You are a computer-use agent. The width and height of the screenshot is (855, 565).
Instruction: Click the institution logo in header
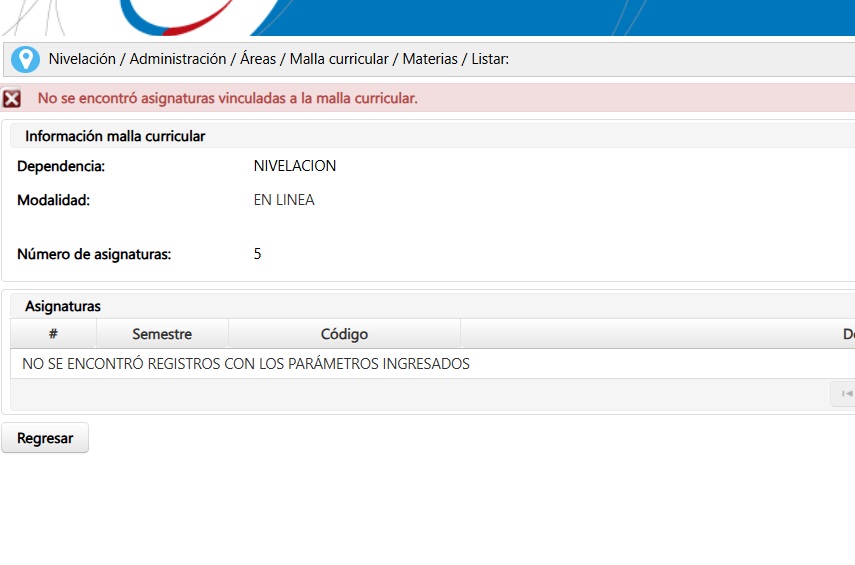pos(200,17)
